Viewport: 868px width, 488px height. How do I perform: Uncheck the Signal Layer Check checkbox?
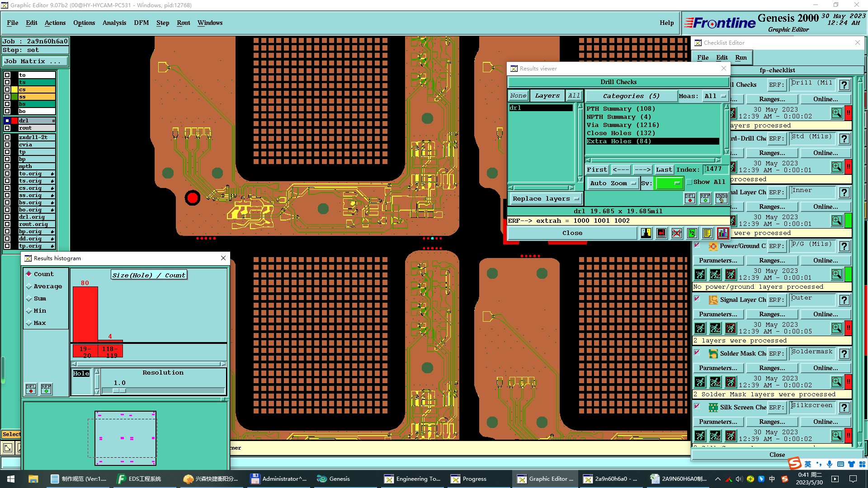(x=697, y=299)
